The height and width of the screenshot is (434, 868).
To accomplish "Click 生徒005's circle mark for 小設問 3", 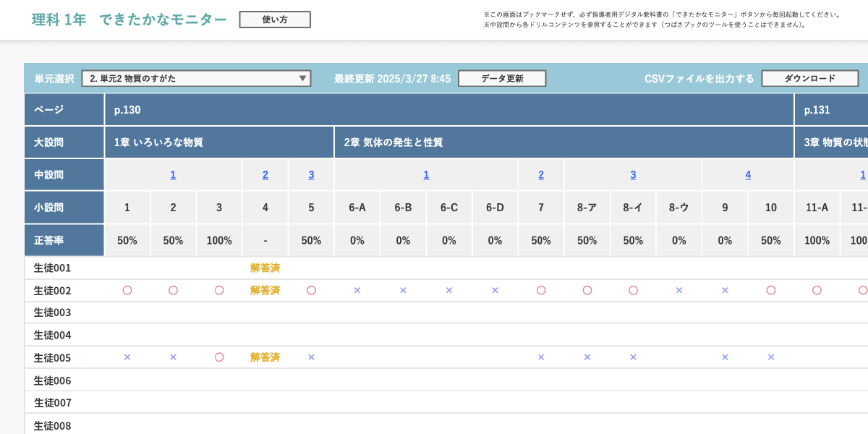I will (x=219, y=357).
